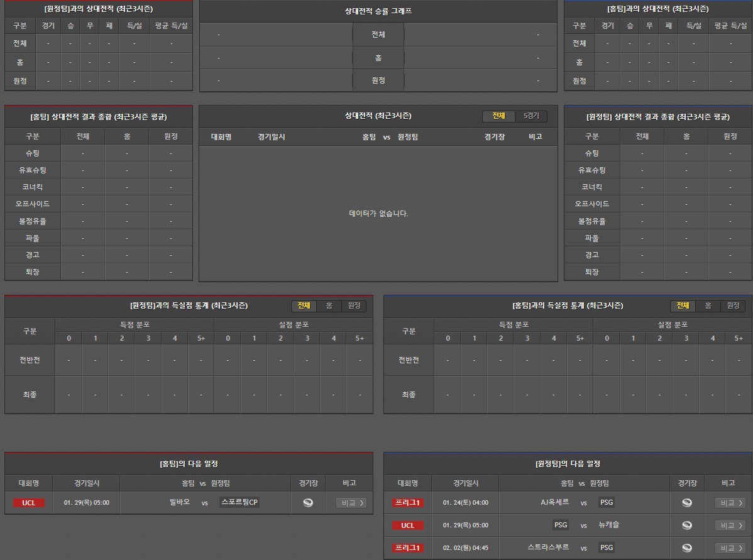This screenshot has width=753, height=560.
Task: Select 전체 tab in 상대전적 (최근3시즌) panel
Action: point(498,116)
